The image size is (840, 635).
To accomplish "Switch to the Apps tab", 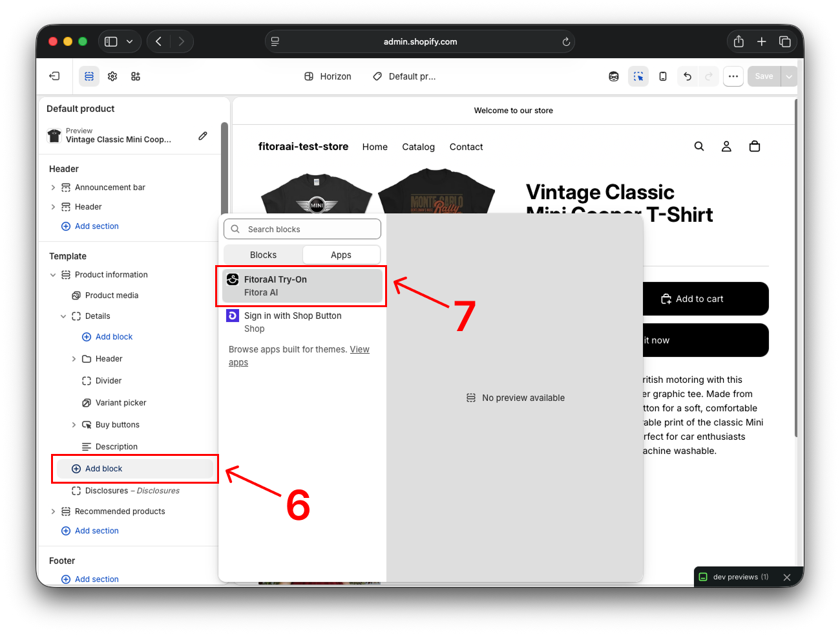I will [x=341, y=255].
